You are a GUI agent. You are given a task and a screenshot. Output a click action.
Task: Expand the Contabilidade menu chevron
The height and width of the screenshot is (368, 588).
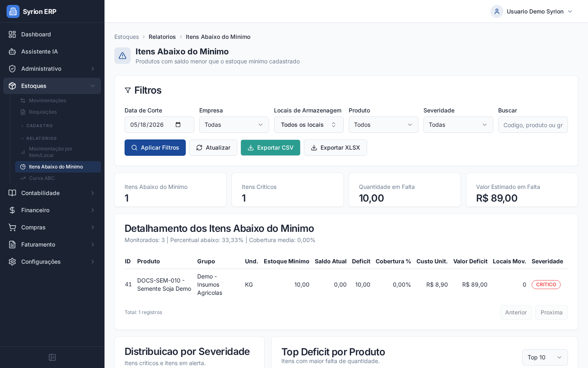(x=93, y=193)
